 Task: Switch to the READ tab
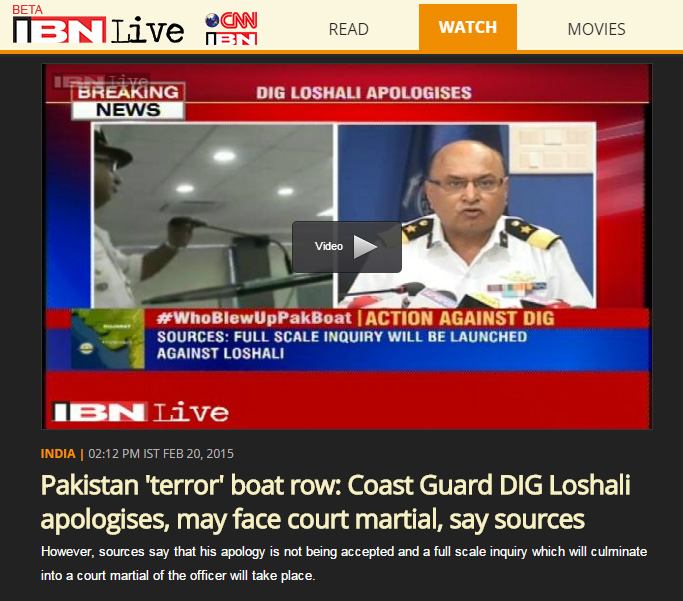(348, 29)
